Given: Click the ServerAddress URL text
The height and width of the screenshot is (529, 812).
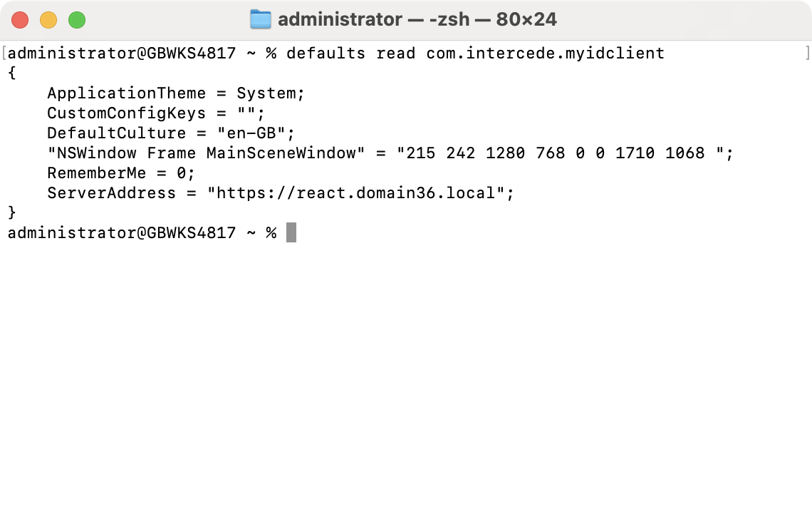Looking at the screenshot, I should (355, 193).
